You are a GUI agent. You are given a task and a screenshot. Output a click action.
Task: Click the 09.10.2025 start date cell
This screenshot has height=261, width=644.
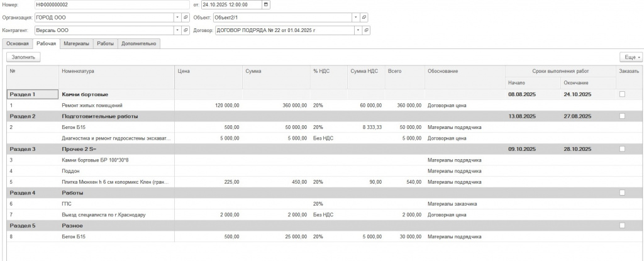point(533,149)
